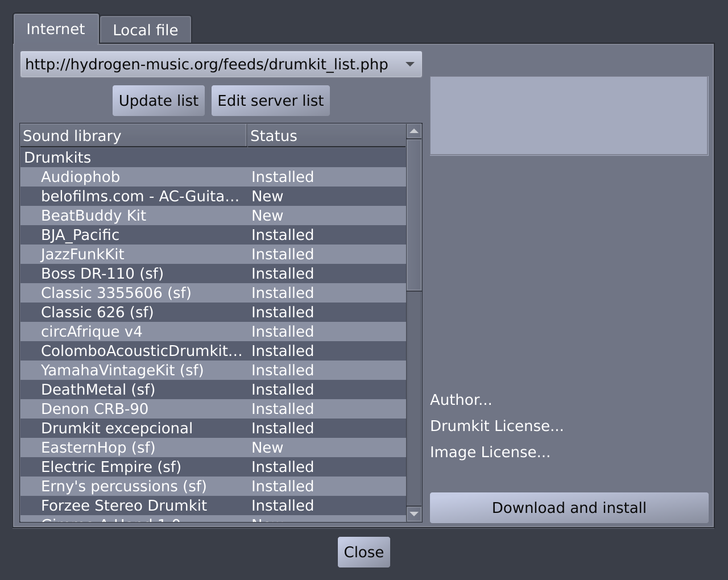
Task: Sort by Sound library column header
Action: tap(133, 136)
